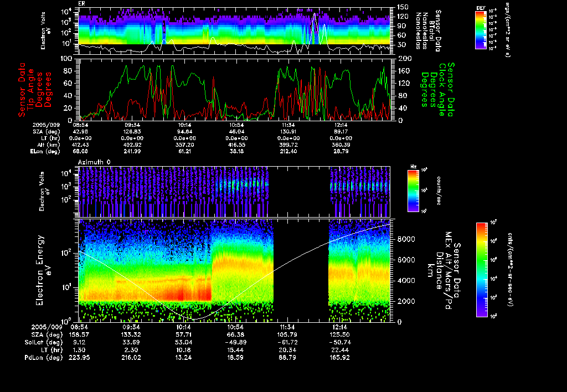Click the PdLon value 216.02
The image size is (567, 392).
click(x=131, y=358)
